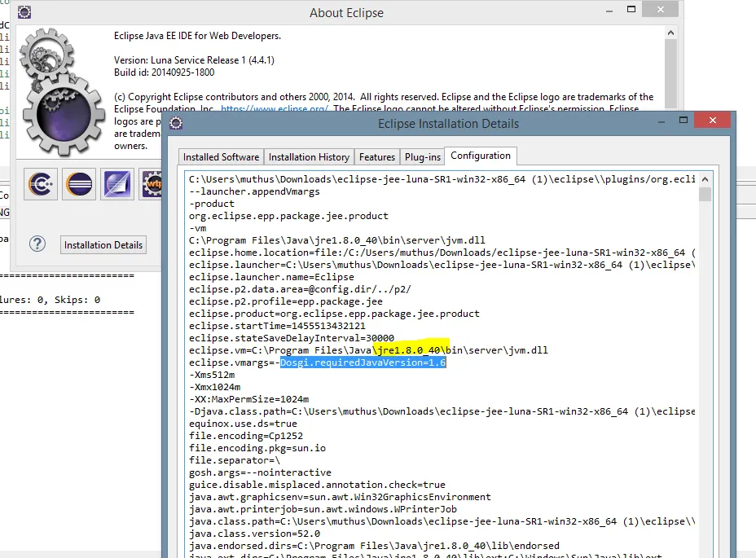Click the 'eclipse.vm=C:\Program Files' line
The width and height of the screenshot is (756, 558).
368,350
